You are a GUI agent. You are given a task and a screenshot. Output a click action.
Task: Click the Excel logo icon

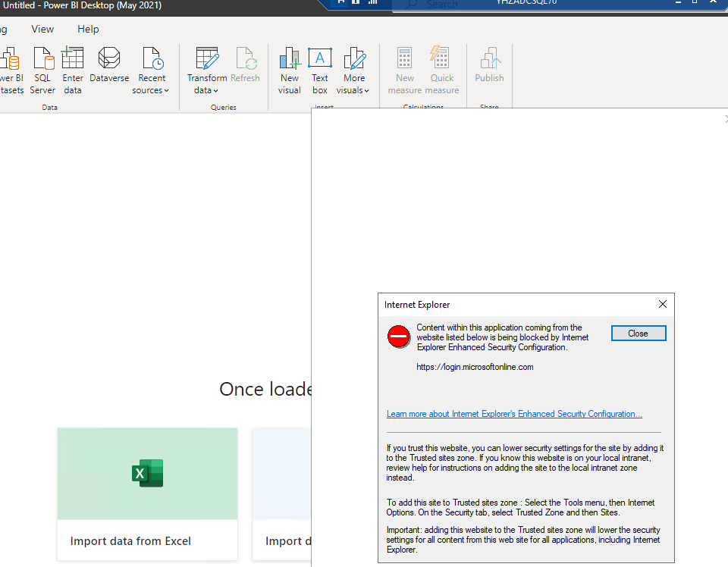(148, 473)
